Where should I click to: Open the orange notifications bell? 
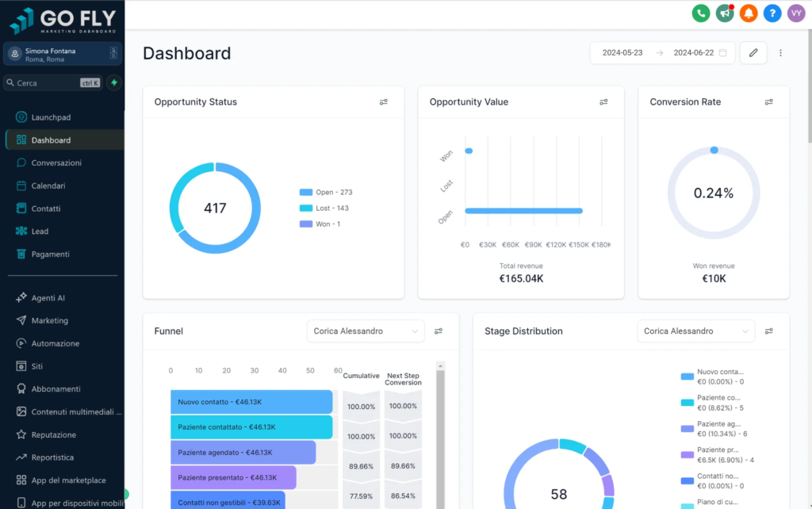(x=748, y=13)
